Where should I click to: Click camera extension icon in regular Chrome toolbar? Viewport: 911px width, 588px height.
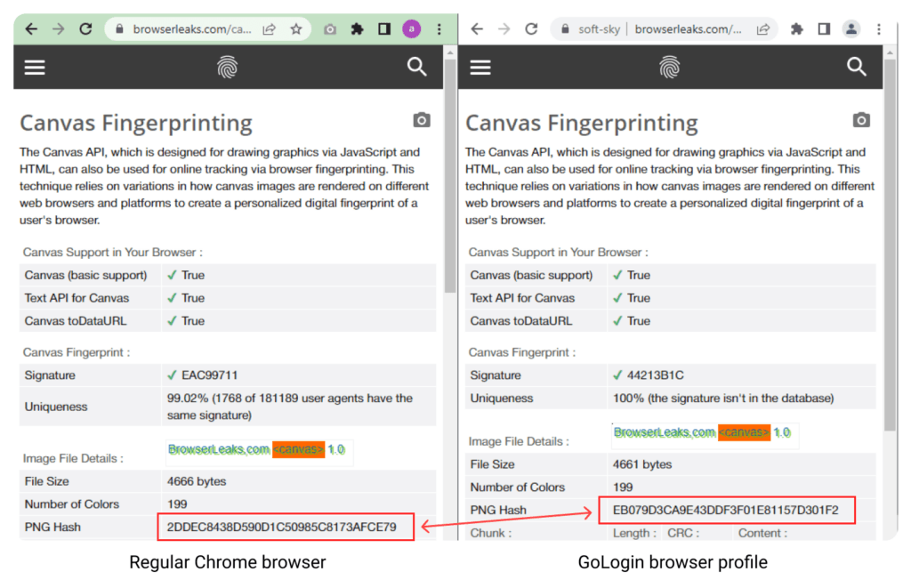point(330,29)
